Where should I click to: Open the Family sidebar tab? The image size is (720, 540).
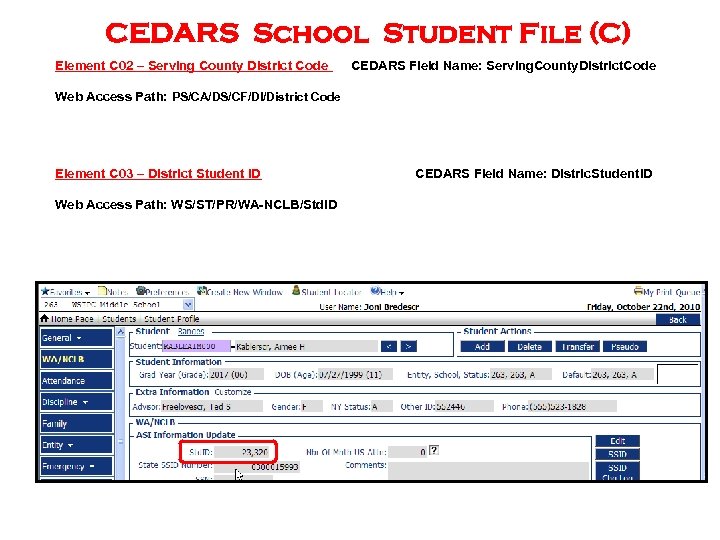(x=76, y=423)
